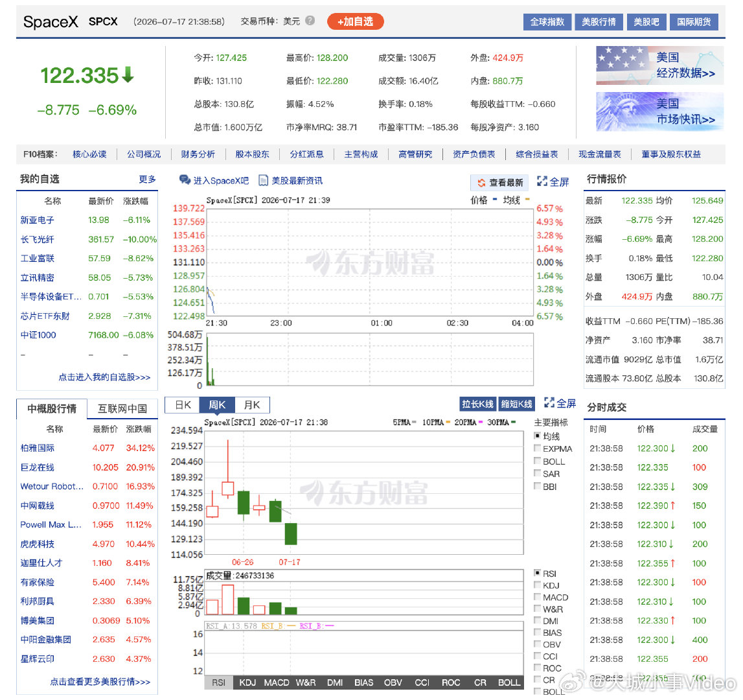743x700 pixels.
Task: Select the W&R sub-indicator checkbox
Action: coord(538,609)
